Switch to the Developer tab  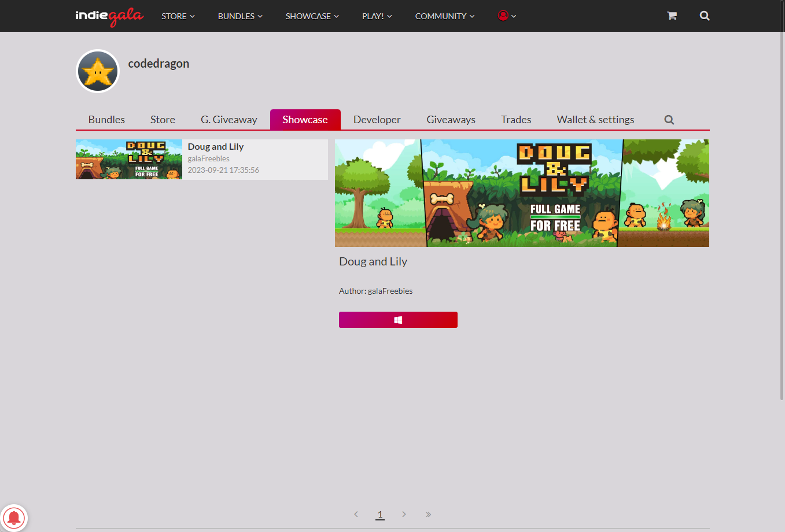pos(377,120)
